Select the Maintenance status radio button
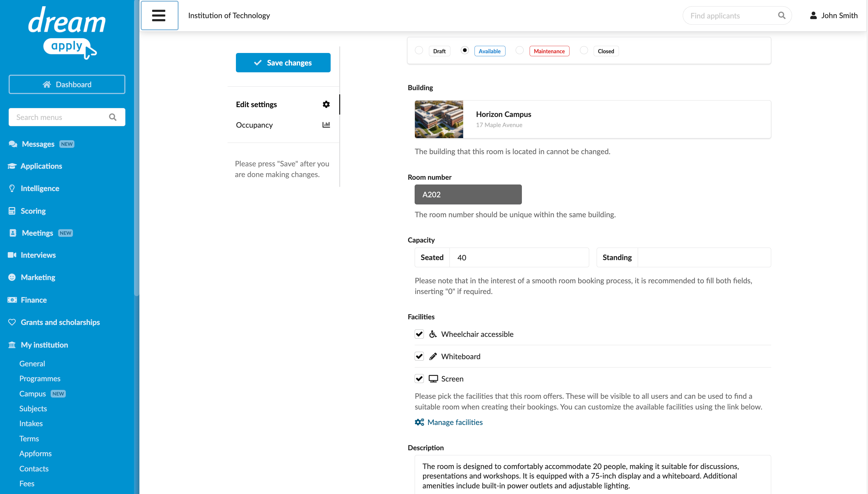 519,51
